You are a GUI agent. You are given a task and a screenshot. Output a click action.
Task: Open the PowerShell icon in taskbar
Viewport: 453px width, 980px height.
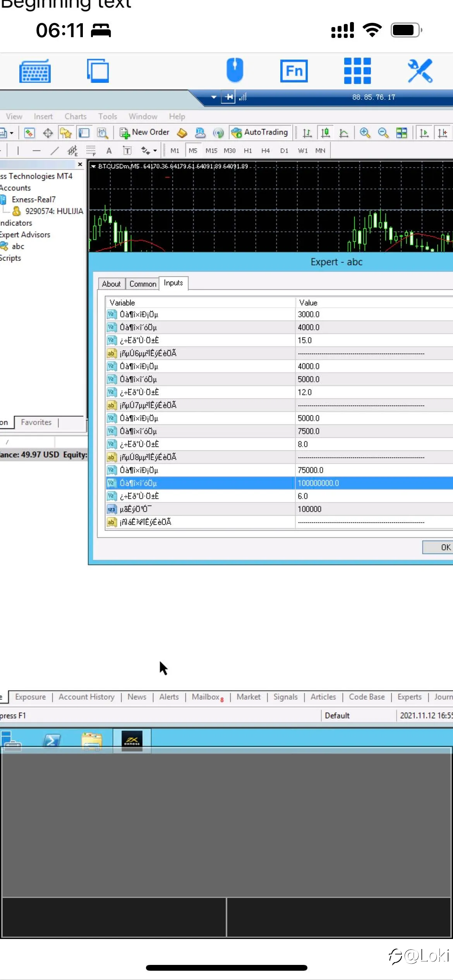pyautogui.click(x=51, y=741)
